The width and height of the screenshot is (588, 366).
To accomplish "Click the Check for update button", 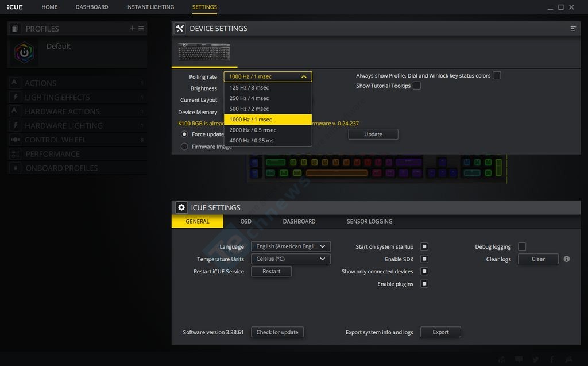I will tap(277, 332).
